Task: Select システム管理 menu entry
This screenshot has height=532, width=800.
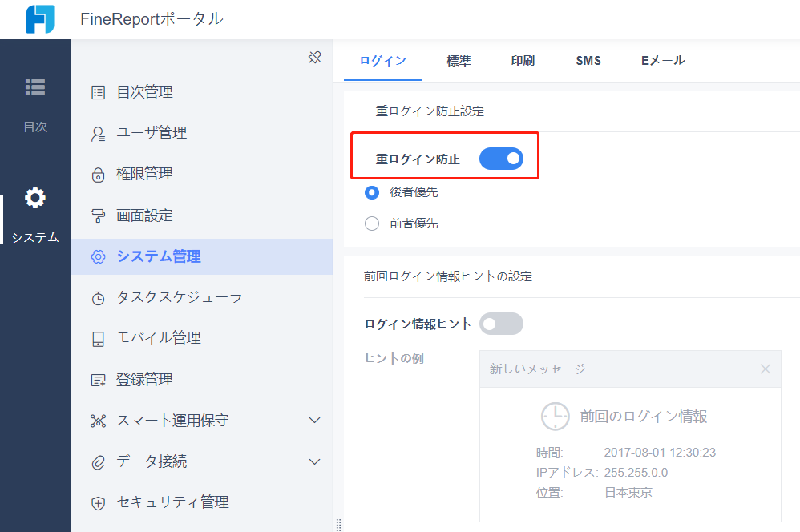Action: pyautogui.click(x=201, y=256)
